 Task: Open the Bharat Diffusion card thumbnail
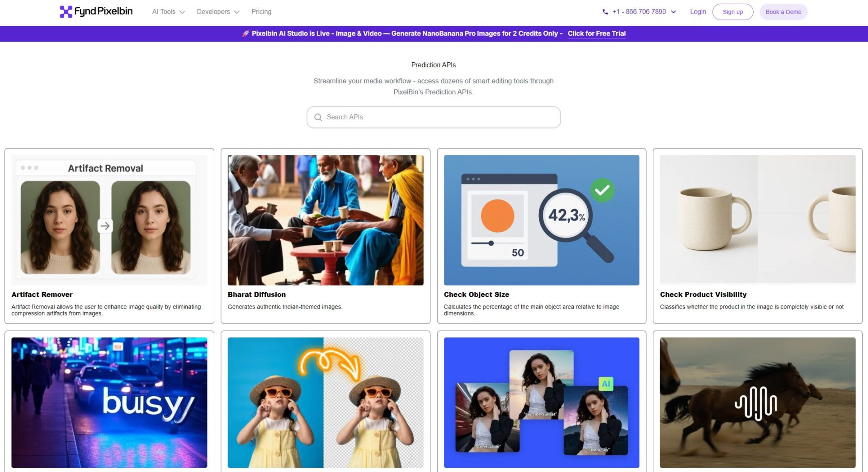tap(325, 220)
